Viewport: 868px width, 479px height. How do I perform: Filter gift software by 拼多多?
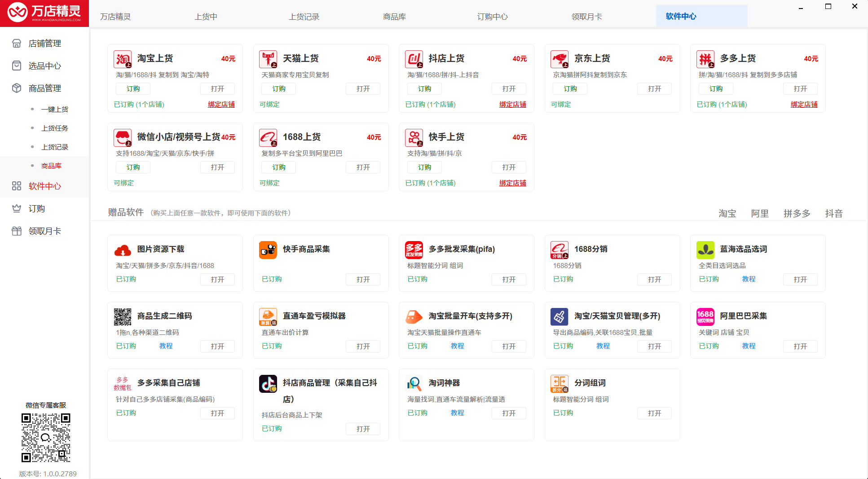[797, 214]
